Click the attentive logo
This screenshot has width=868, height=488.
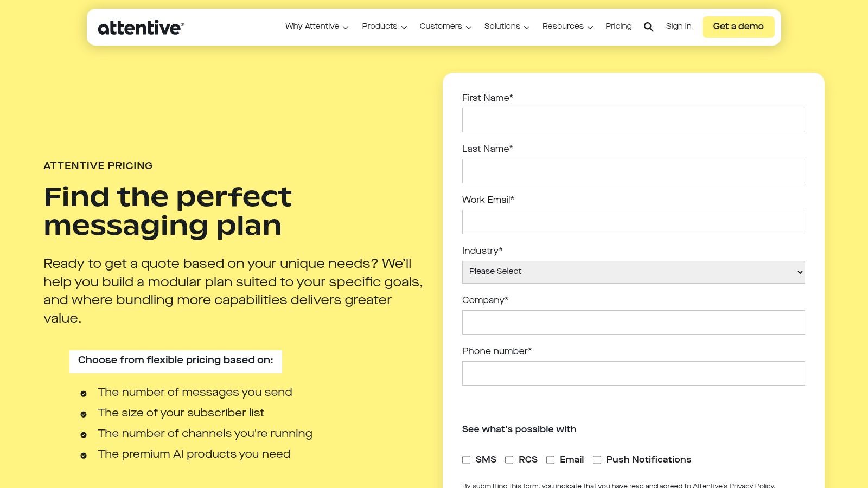(x=140, y=27)
